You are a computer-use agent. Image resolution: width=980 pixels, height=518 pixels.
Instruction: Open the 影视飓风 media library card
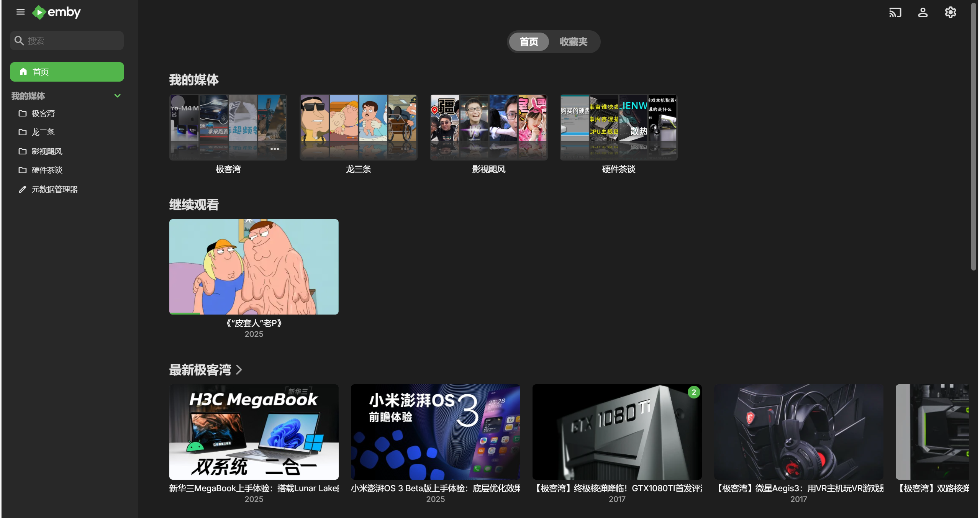click(489, 128)
